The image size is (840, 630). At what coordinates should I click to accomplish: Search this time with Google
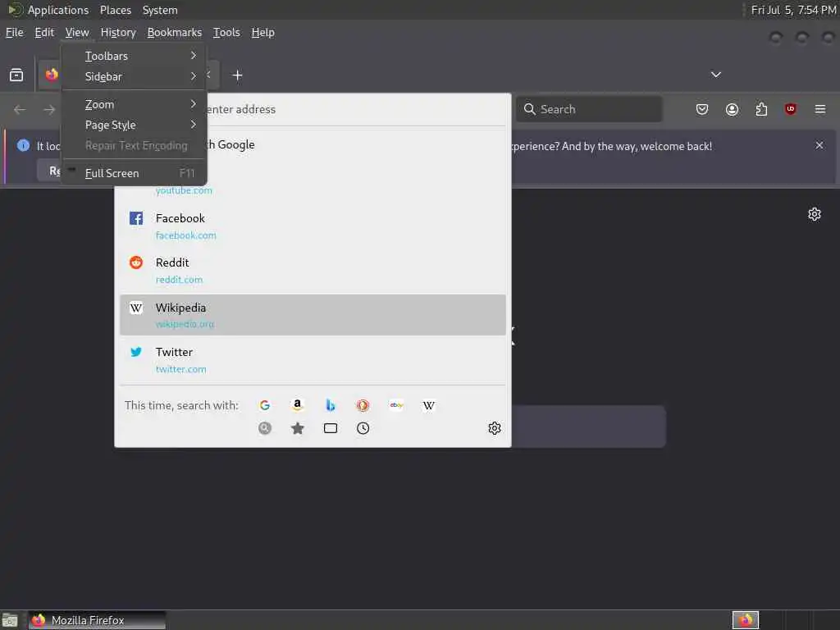pos(265,405)
